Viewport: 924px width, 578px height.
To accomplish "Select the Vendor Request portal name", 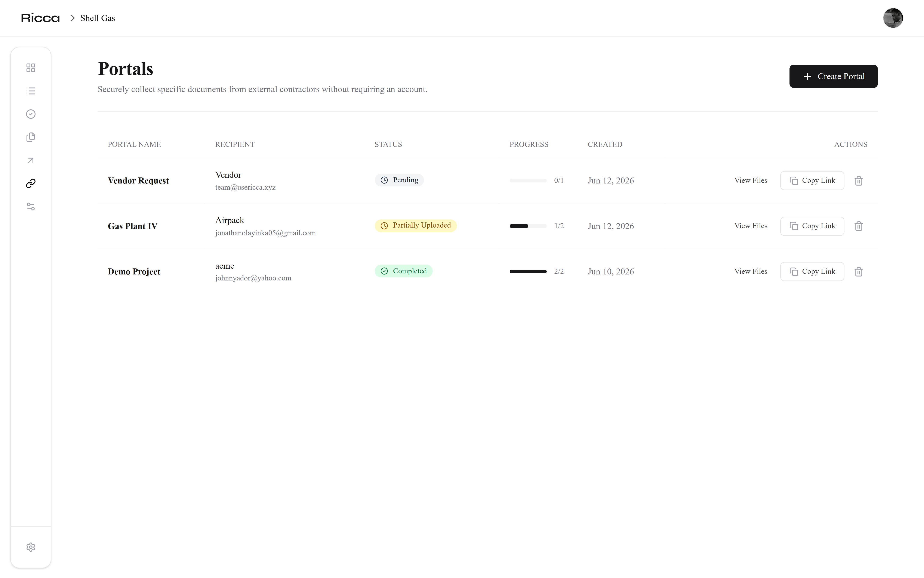I will tap(138, 180).
